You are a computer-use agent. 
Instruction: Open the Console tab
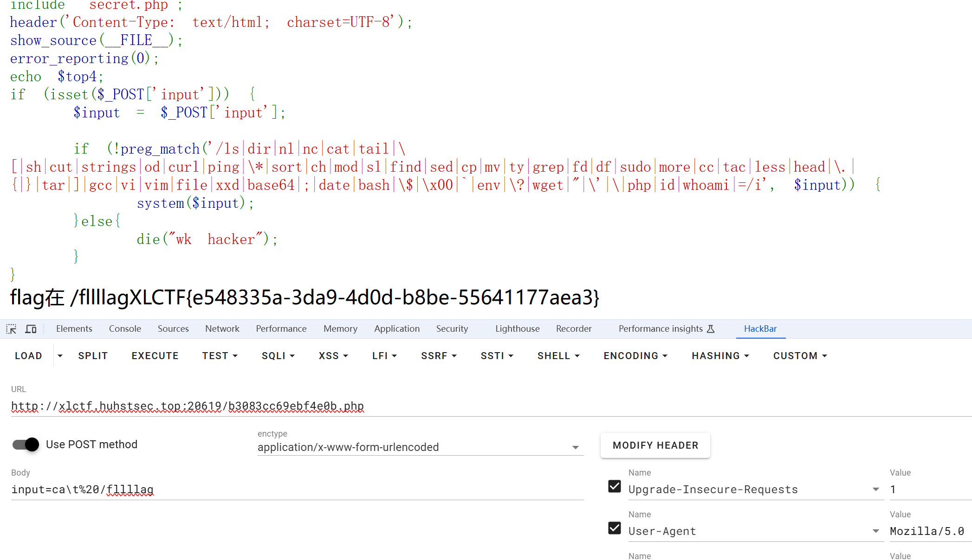click(x=125, y=329)
